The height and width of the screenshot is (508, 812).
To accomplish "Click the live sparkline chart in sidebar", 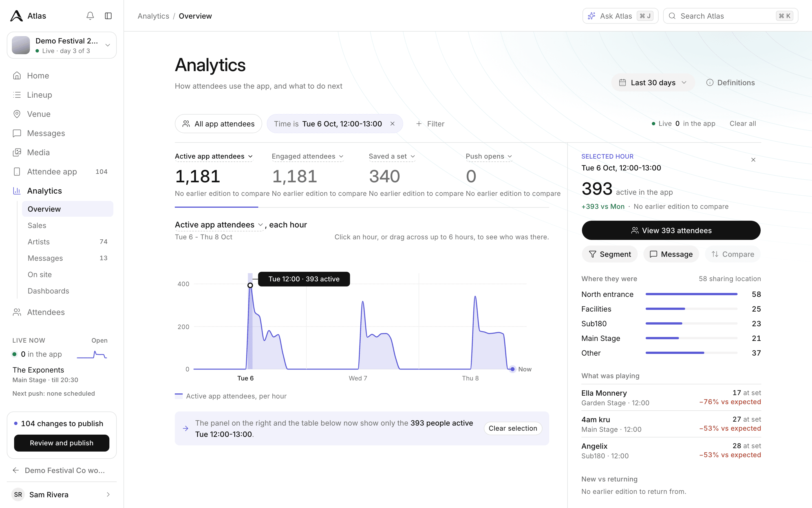I will (x=92, y=354).
